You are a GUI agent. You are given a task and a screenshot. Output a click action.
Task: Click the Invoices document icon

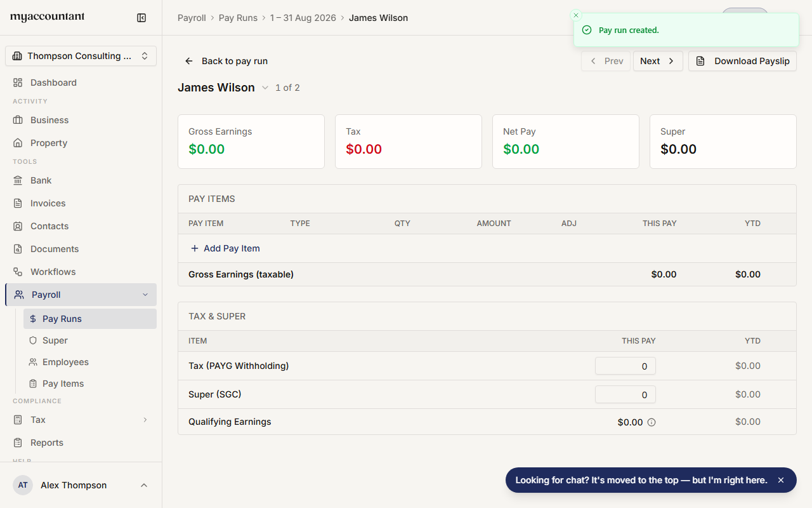pos(18,203)
